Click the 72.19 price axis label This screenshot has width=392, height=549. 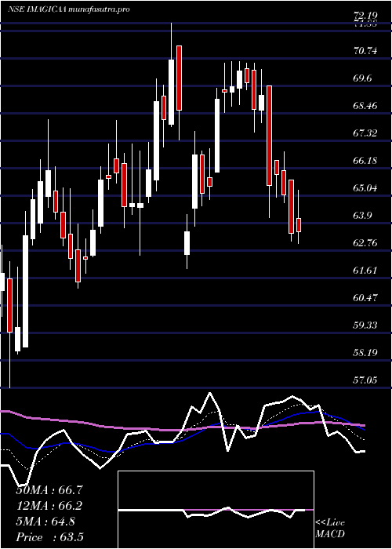(x=365, y=16)
